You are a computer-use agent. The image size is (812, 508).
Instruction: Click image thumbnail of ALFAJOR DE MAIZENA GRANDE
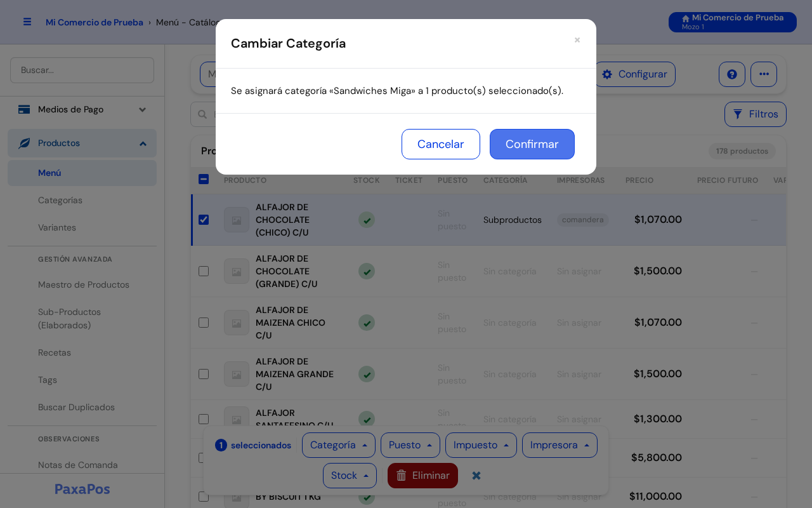point(237,374)
